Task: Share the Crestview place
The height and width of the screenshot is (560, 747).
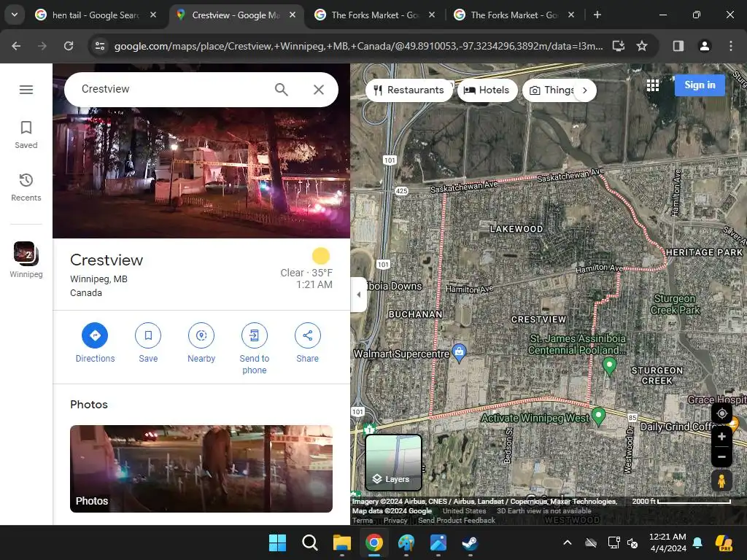Action: click(x=308, y=343)
